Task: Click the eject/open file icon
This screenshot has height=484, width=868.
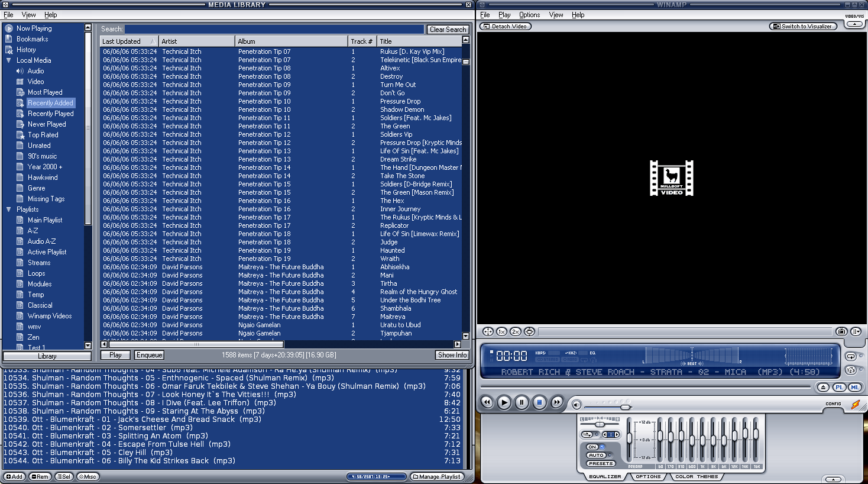Action: click(x=823, y=387)
